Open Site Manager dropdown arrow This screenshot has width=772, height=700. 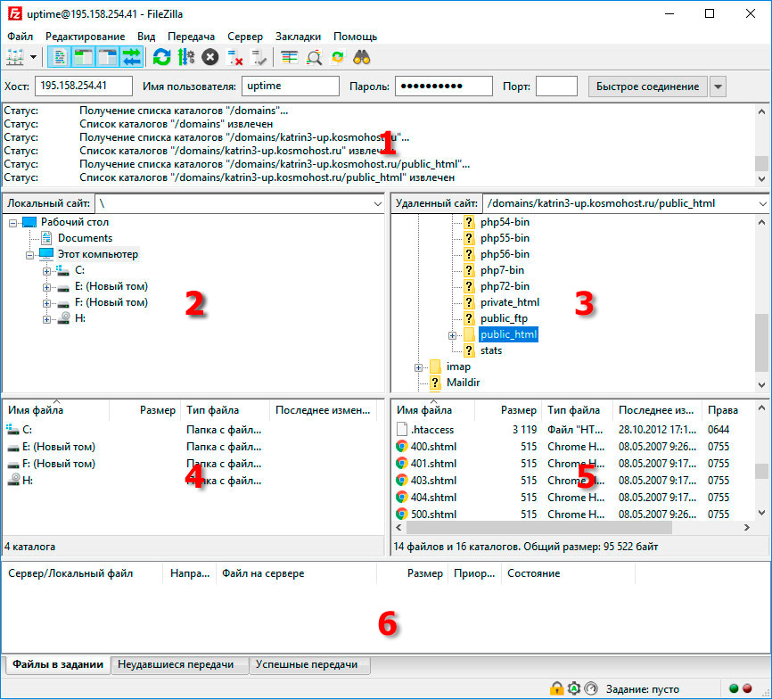(x=33, y=57)
